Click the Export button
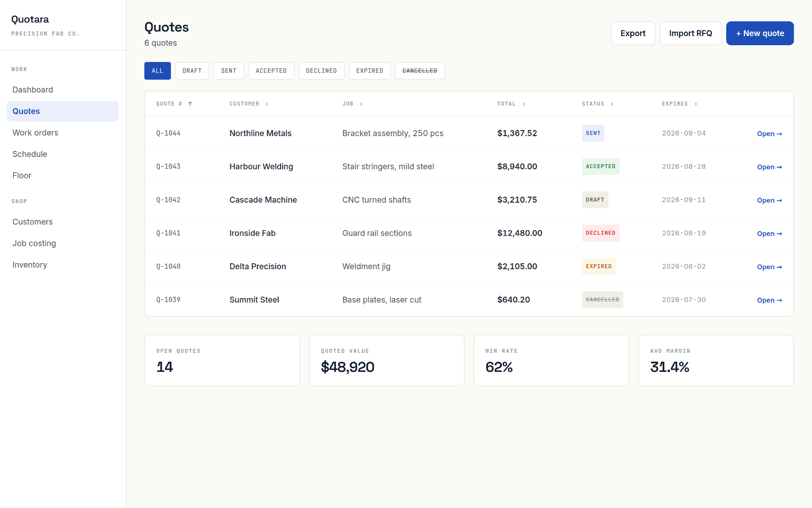 (x=633, y=33)
